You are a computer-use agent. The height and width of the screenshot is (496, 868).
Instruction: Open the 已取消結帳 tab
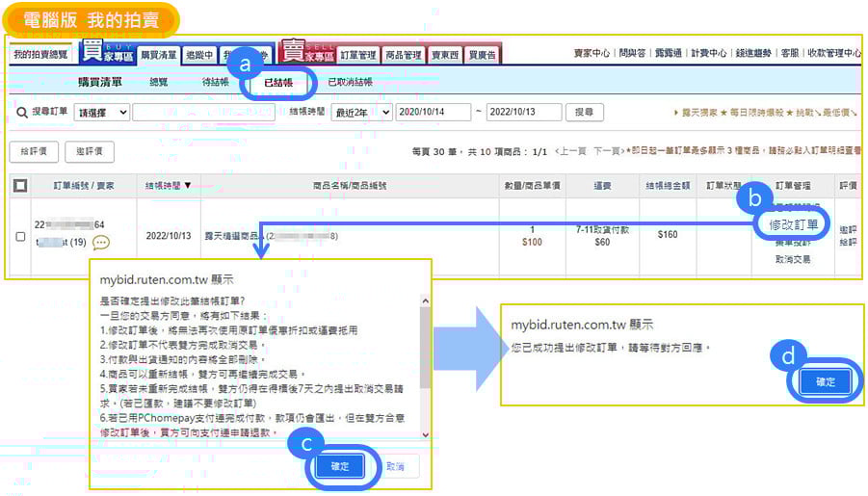click(351, 83)
